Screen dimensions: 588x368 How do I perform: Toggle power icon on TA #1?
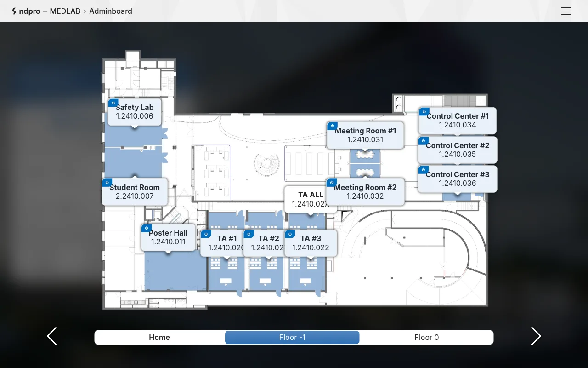pos(206,234)
